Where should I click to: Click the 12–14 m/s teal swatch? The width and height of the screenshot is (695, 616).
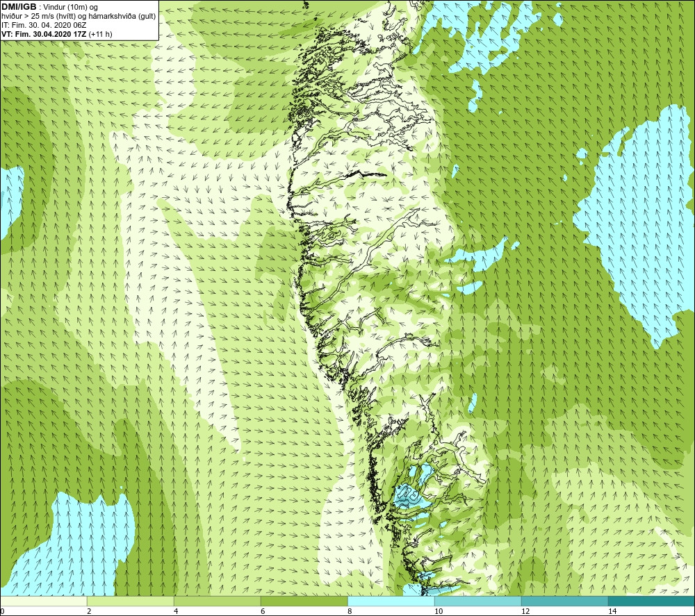pyautogui.click(x=564, y=601)
